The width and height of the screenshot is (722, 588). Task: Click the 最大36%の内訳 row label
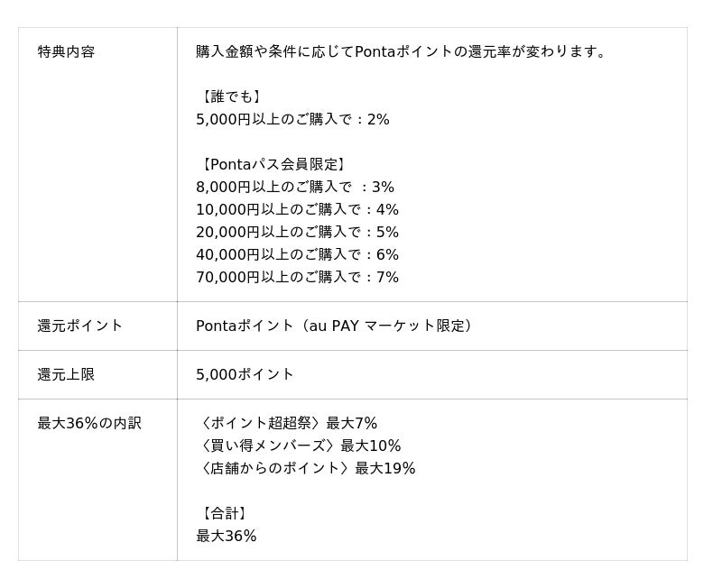click(89, 423)
